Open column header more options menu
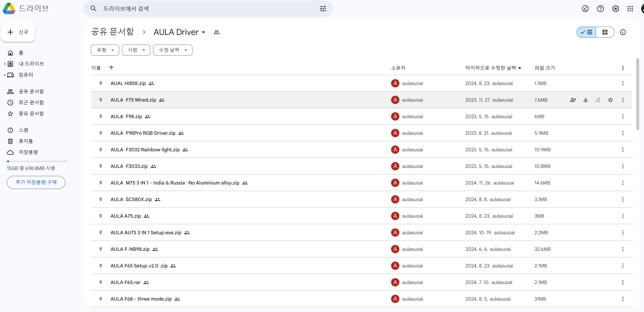 point(623,68)
